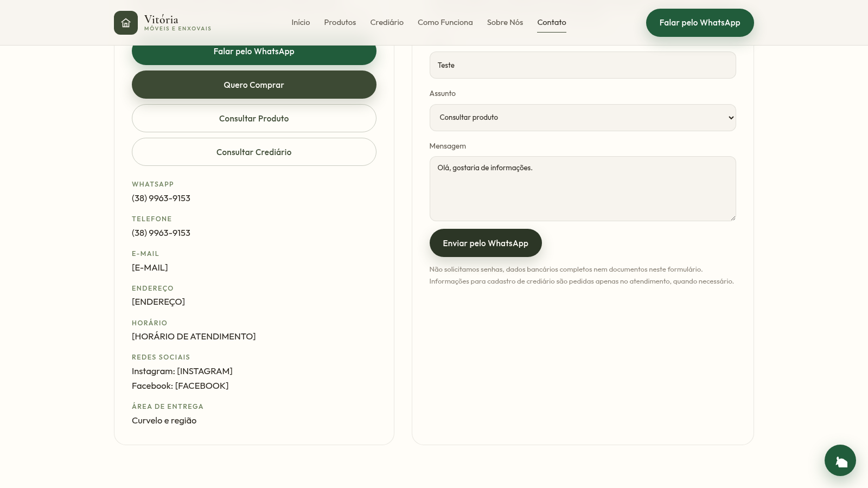Choose the Consultar Produto button

coord(254,118)
